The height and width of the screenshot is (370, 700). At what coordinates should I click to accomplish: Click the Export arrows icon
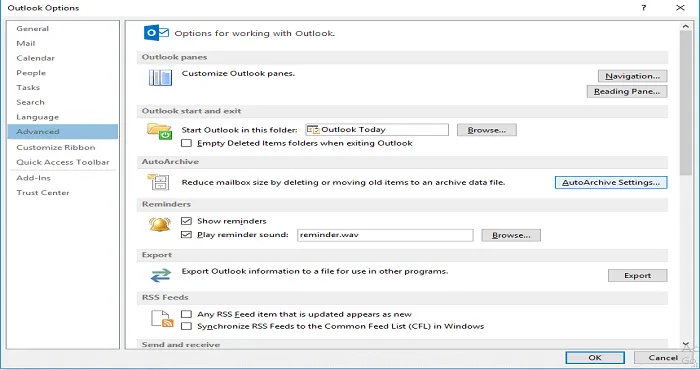coord(161,275)
